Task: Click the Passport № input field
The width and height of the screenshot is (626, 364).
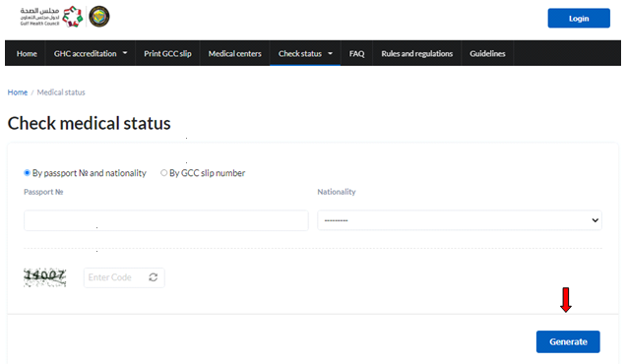Action: pyautogui.click(x=166, y=220)
